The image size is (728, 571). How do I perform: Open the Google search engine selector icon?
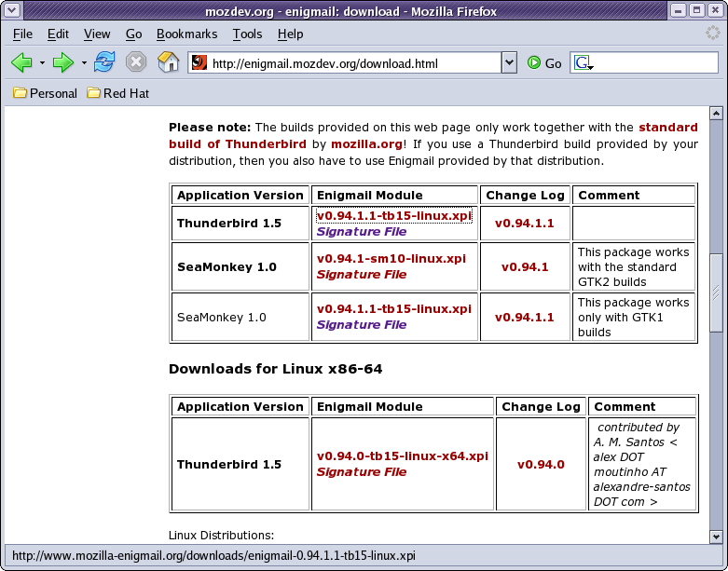point(584,62)
